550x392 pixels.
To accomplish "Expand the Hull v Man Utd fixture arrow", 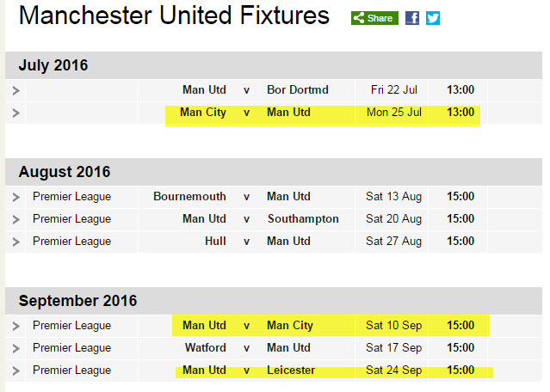I will point(15,242).
